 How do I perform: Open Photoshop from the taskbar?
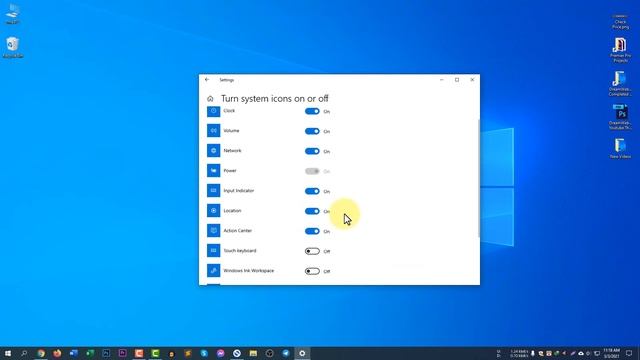click(106, 353)
